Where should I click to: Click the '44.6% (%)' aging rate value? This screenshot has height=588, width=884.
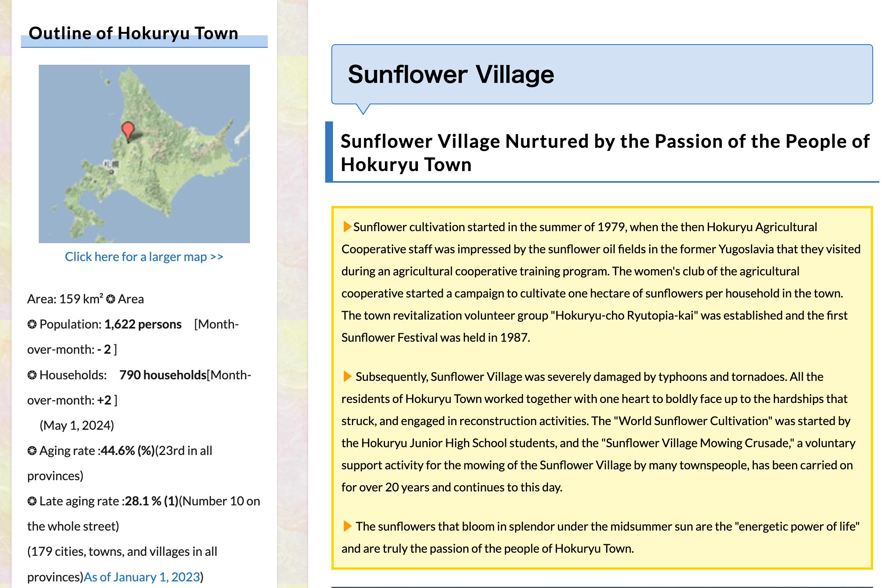127,451
